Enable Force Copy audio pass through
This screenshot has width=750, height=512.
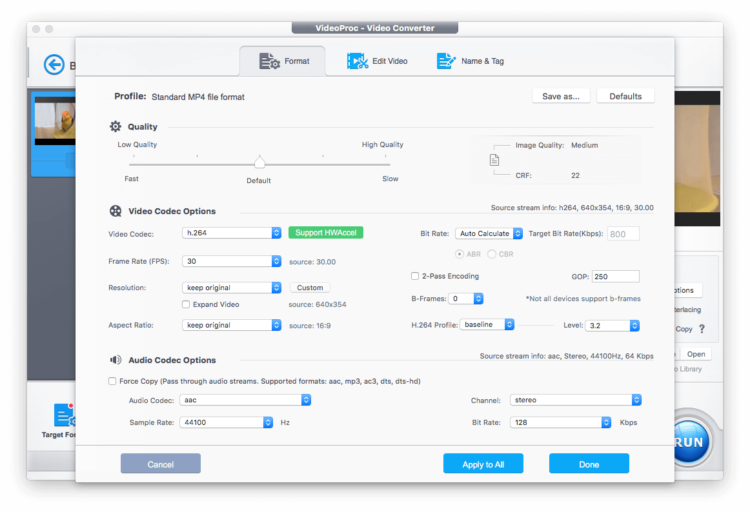(112, 381)
